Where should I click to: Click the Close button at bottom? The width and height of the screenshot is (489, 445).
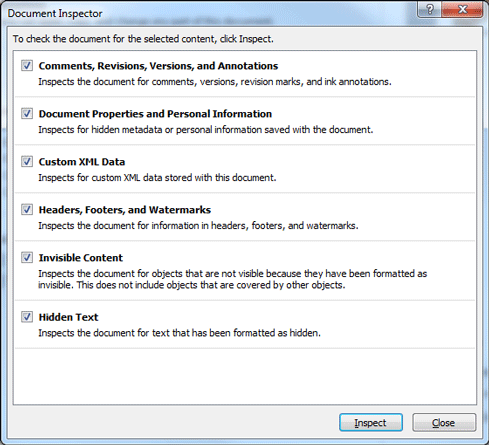point(444,423)
